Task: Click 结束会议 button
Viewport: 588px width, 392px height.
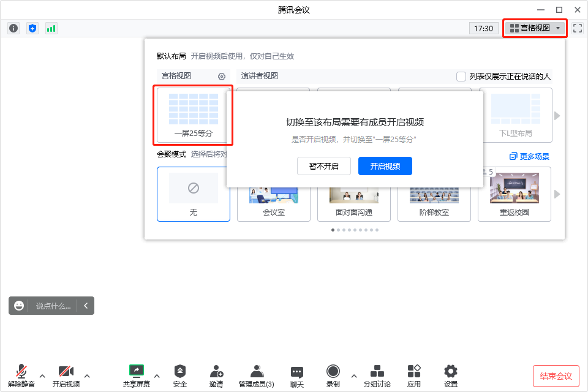Action: click(556, 376)
